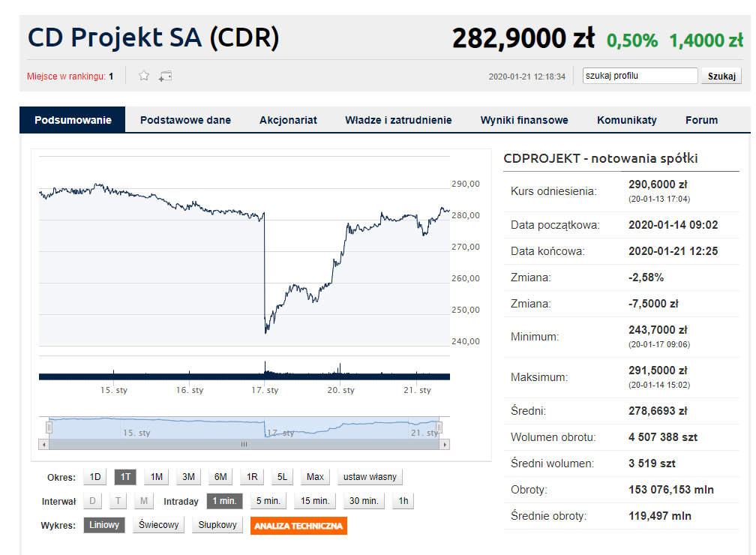Select 3M period
756x555 pixels.
tap(188, 477)
